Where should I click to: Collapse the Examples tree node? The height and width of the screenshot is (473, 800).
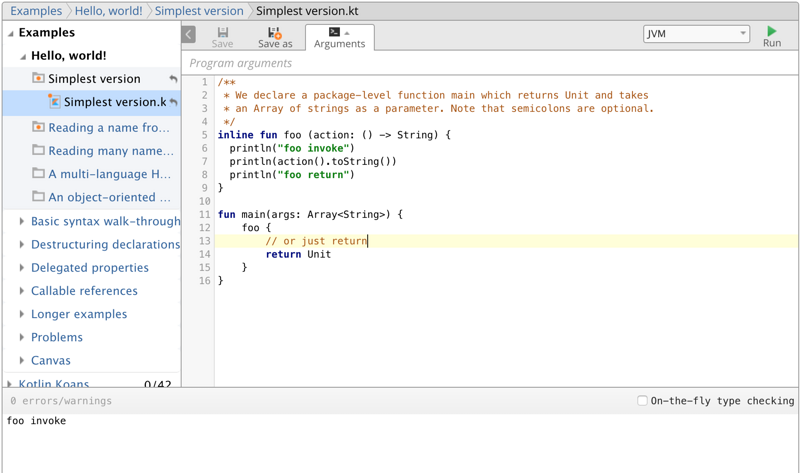point(11,33)
